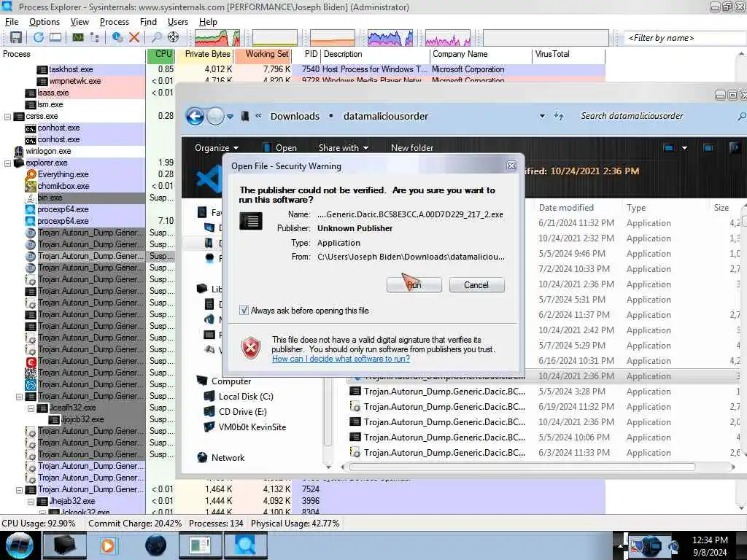This screenshot has height=560, width=747.
Task: Select the winlogon.exe process icon
Action: click(18, 151)
